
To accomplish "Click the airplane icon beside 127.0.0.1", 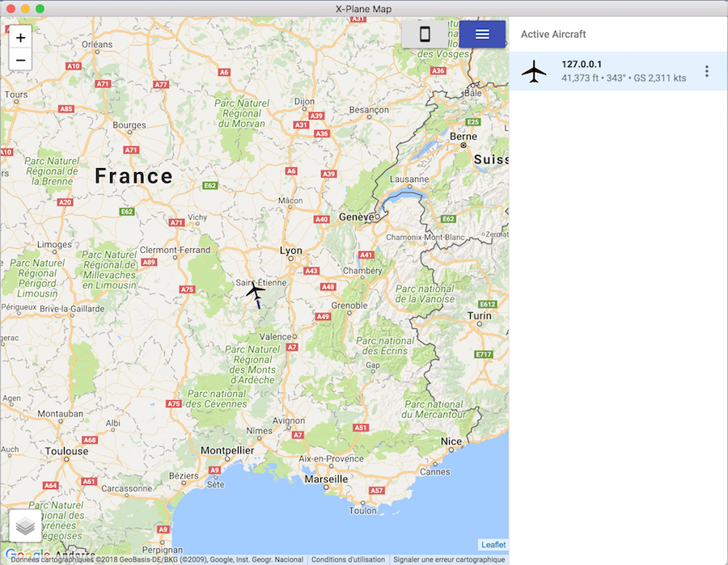I will (534, 71).
